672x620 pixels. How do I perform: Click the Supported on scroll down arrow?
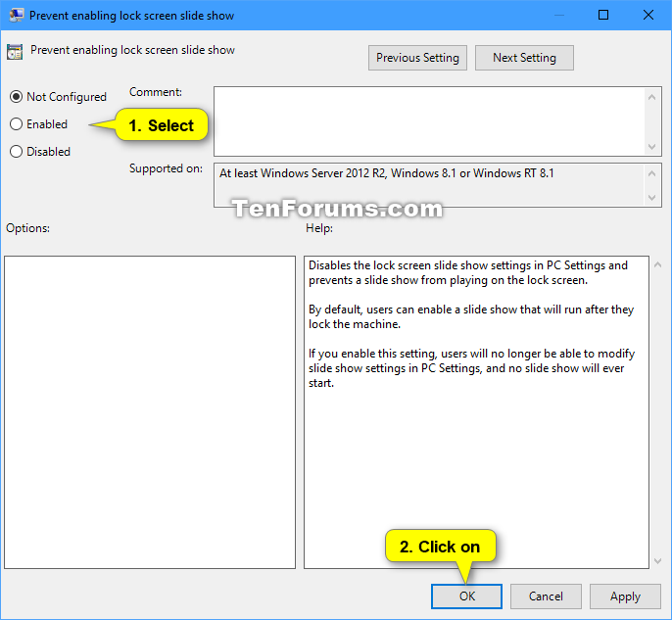[x=651, y=198]
